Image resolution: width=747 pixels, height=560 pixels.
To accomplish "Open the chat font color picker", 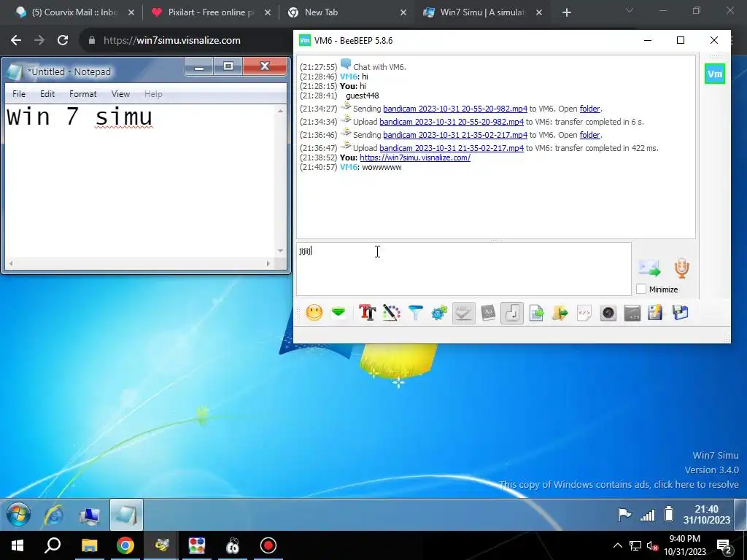I will point(391,313).
